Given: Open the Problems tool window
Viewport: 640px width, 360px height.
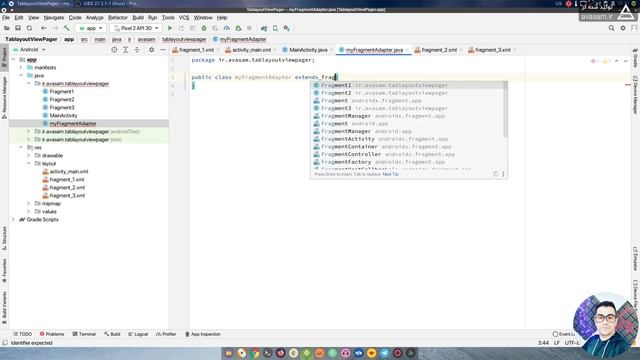Looking at the screenshot, I should pyautogui.click(x=52, y=334).
